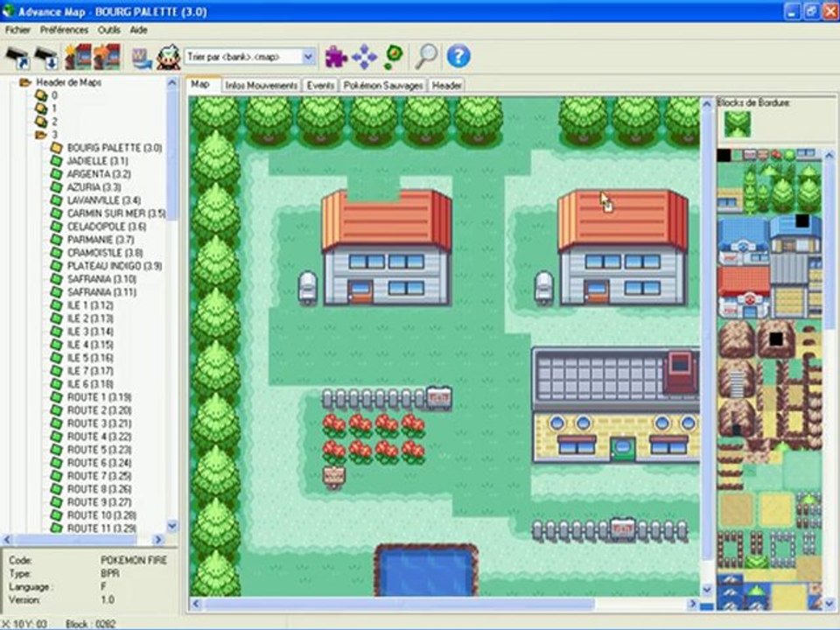Click the magnifying glass search icon

(426, 56)
